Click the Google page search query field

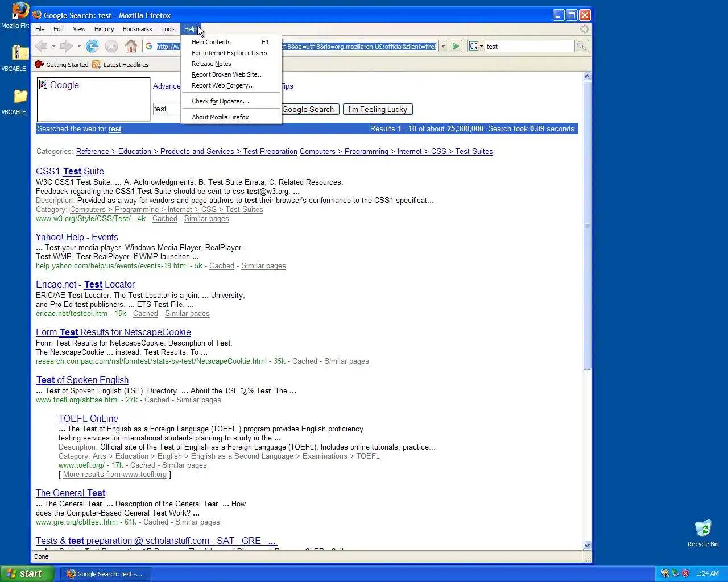167,109
